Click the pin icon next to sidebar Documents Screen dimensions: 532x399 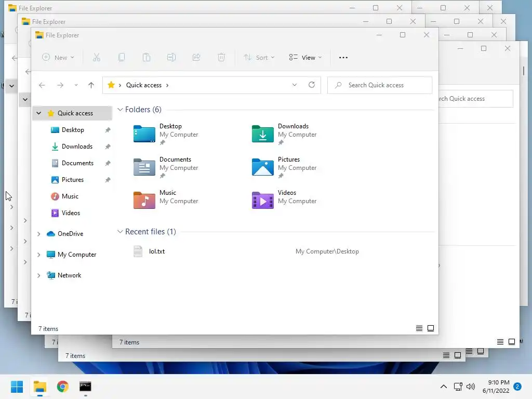[108, 163]
